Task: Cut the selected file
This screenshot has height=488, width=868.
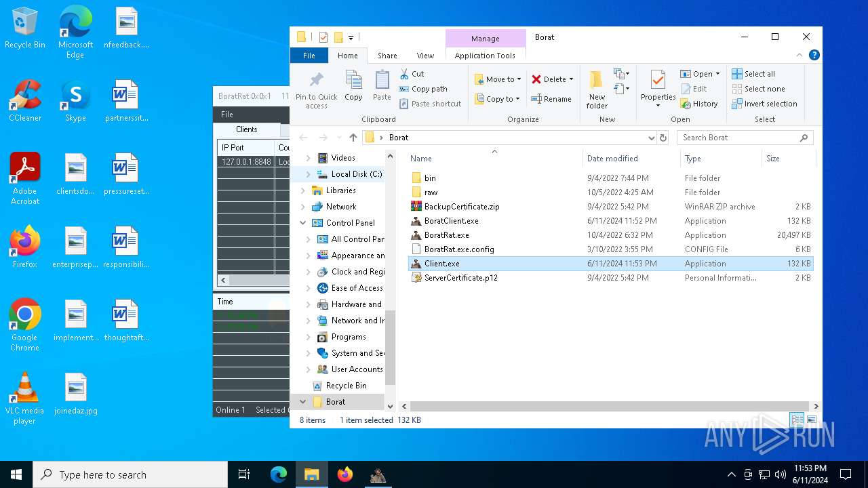Action: pyautogui.click(x=412, y=74)
